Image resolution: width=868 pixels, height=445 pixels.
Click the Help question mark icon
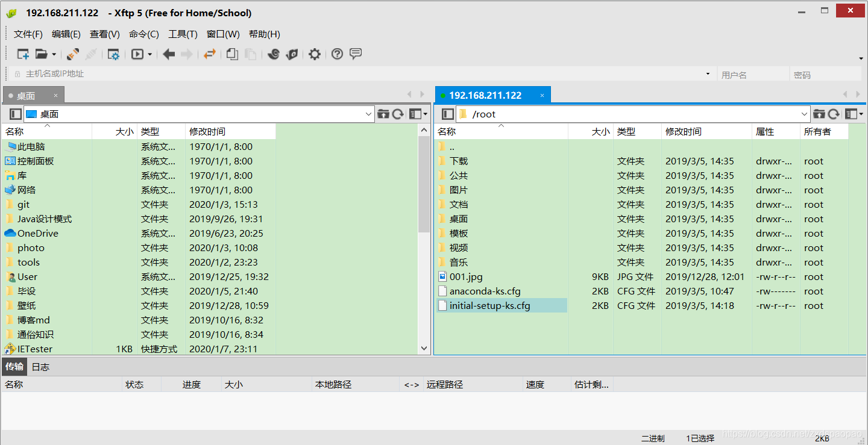coord(337,54)
